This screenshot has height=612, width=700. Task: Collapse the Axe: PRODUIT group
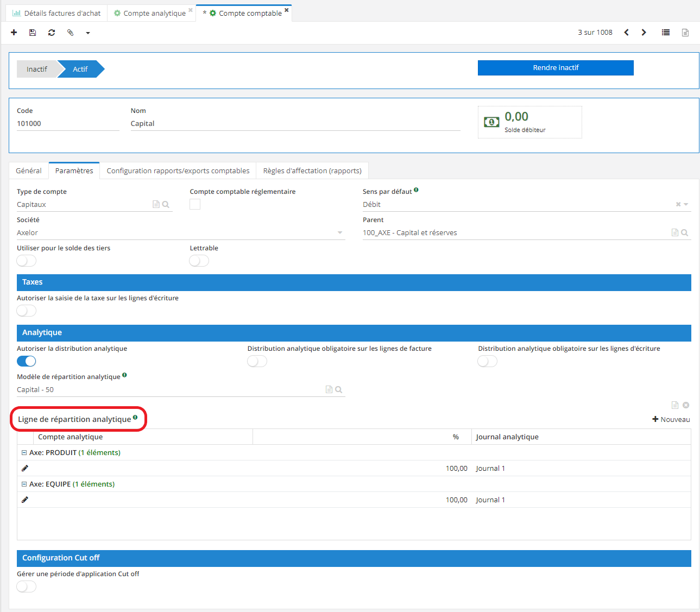point(24,452)
